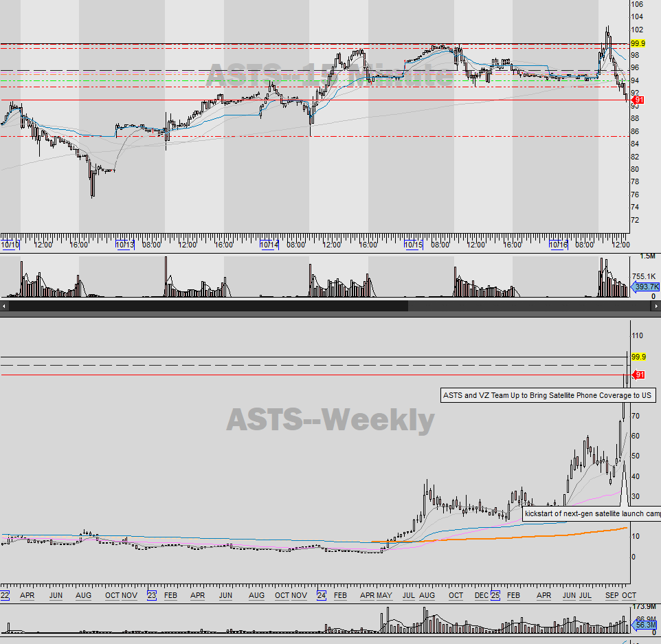Screen dimensions: 661x644
Task: Click the 24 year marker on weekly axis
Action: (x=322, y=595)
